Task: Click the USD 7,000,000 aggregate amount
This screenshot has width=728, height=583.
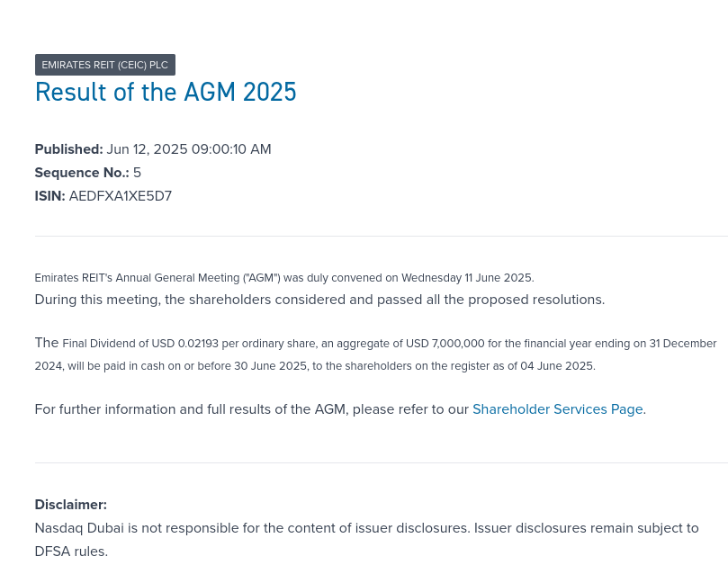Action: point(445,344)
